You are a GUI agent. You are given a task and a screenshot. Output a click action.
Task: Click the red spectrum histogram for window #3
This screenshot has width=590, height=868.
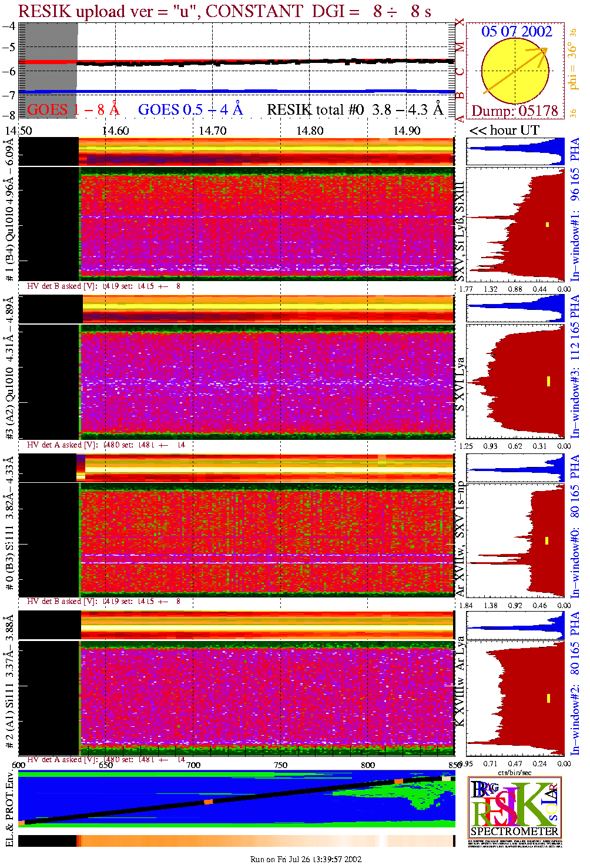pos(515,381)
